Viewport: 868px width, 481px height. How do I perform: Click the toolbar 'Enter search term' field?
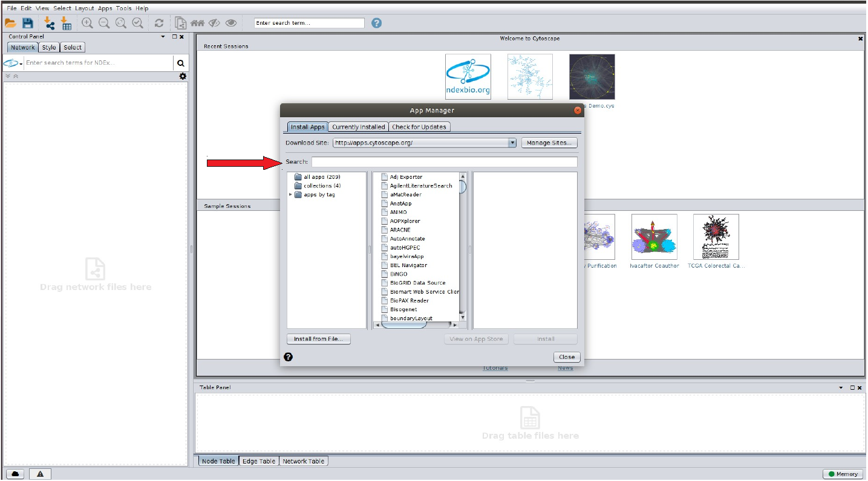[309, 23]
